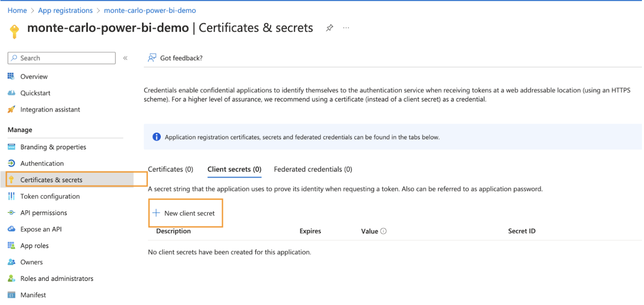The width and height of the screenshot is (644, 305).
Task: Click the Expose an API cloud icon
Action: coord(12,229)
